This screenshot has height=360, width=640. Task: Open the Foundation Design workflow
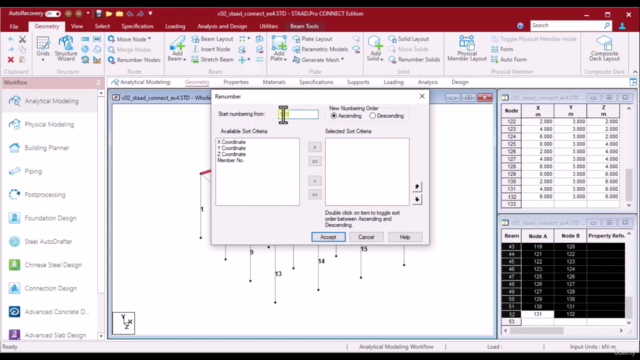tap(50, 218)
